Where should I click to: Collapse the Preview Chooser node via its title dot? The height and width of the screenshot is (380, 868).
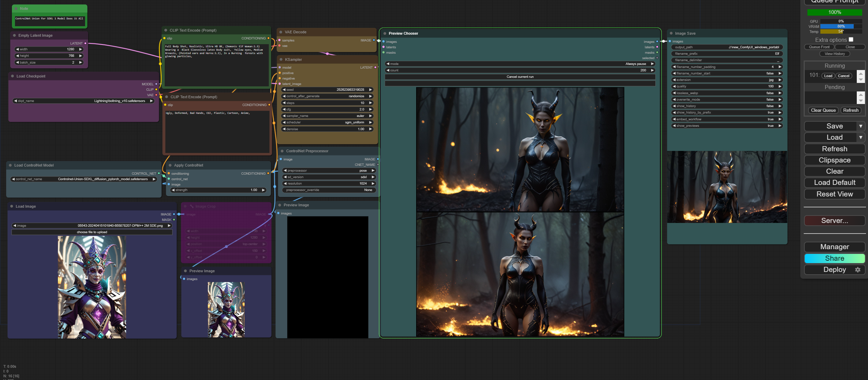(x=385, y=33)
